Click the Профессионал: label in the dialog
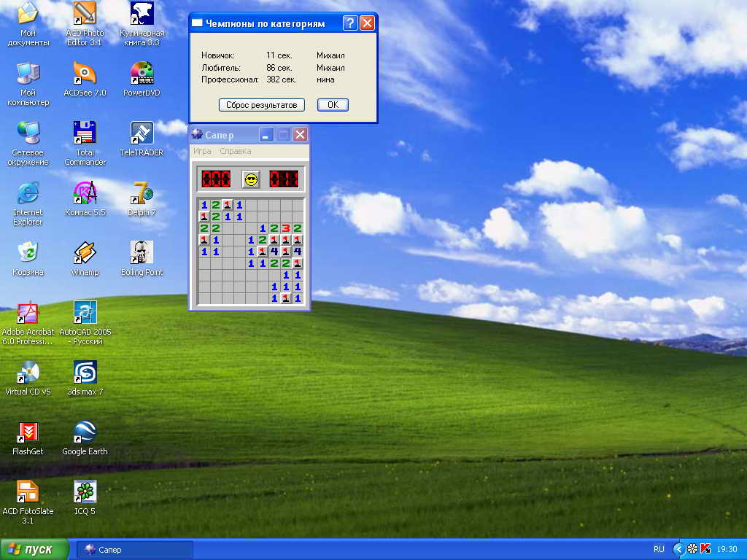 (x=230, y=79)
